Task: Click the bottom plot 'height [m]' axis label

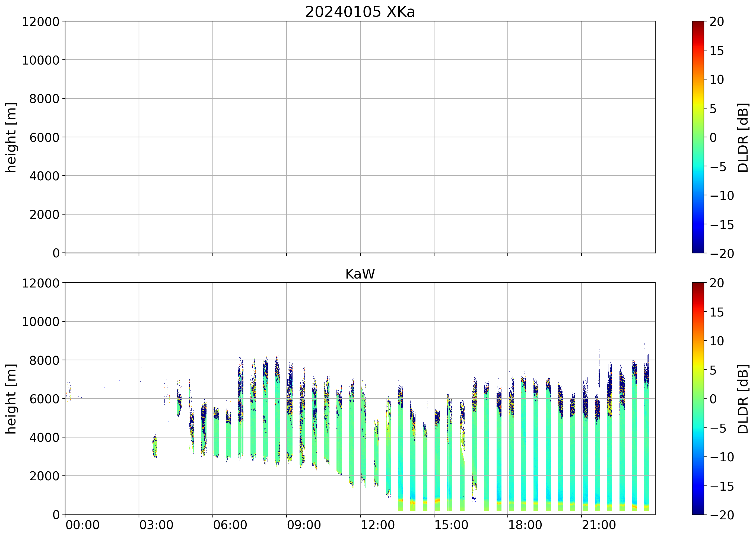Action: [11, 398]
